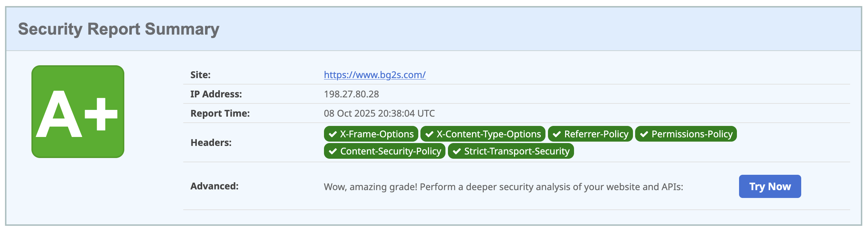The width and height of the screenshot is (868, 229).
Task: Click the Security Report Summary heading
Action: point(119,29)
